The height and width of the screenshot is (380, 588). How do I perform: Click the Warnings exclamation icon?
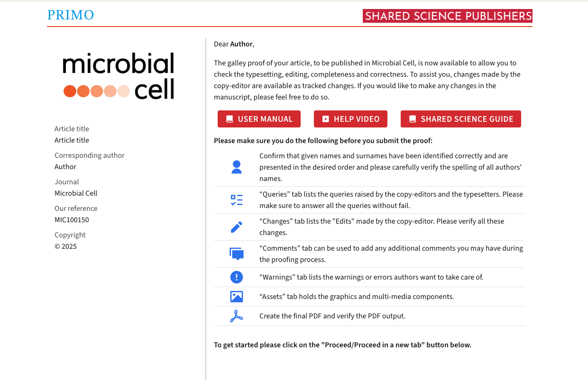tap(237, 277)
